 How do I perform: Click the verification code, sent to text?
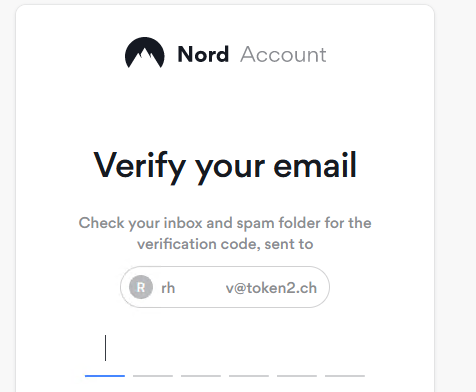225,244
